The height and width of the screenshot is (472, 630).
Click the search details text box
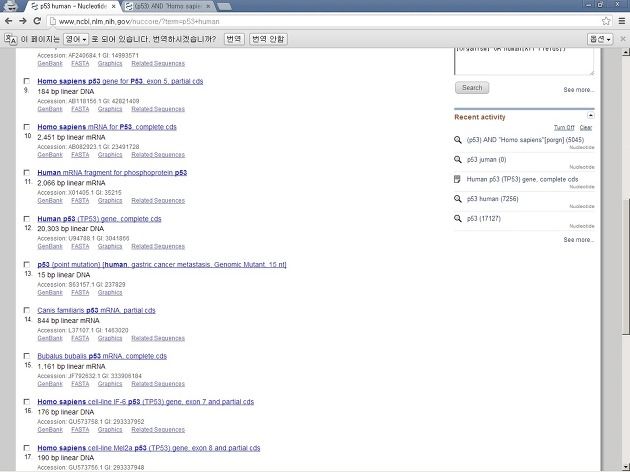tap(524, 61)
